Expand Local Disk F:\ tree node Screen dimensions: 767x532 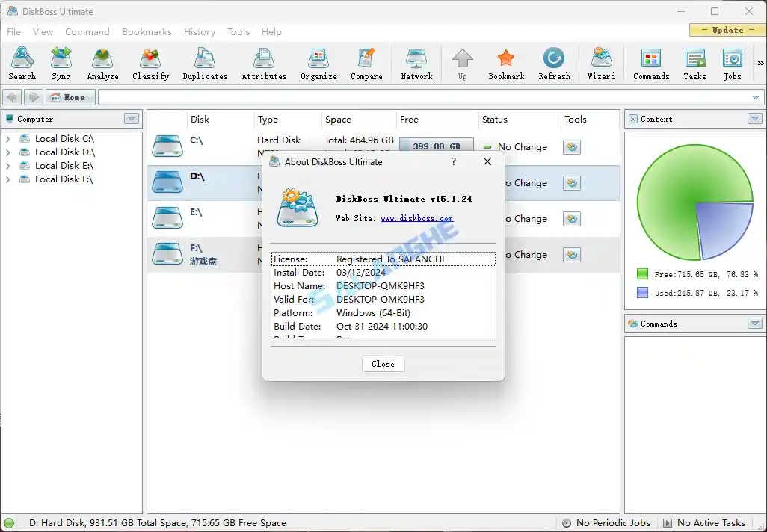pos(7,179)
